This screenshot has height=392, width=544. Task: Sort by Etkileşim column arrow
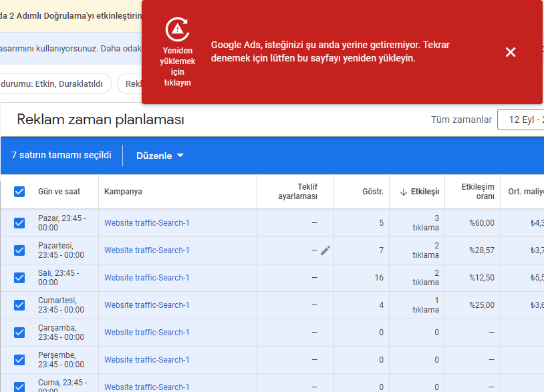(x=403, y=192)
